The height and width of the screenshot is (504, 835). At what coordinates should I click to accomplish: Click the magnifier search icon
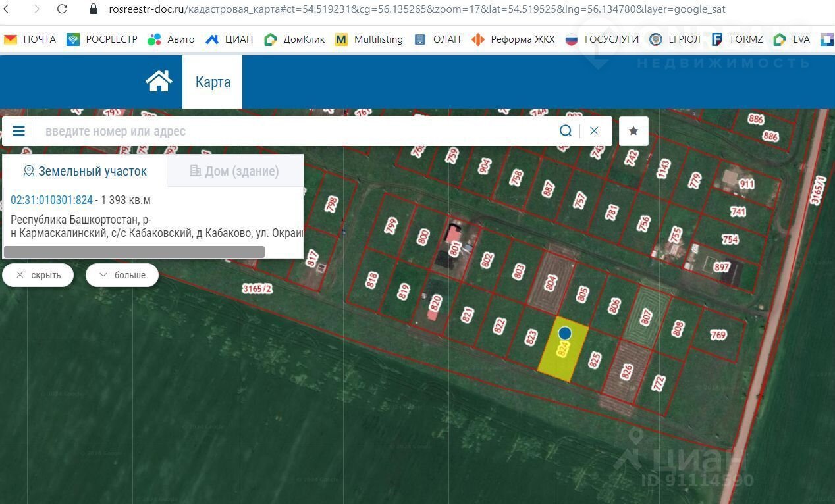565,131
